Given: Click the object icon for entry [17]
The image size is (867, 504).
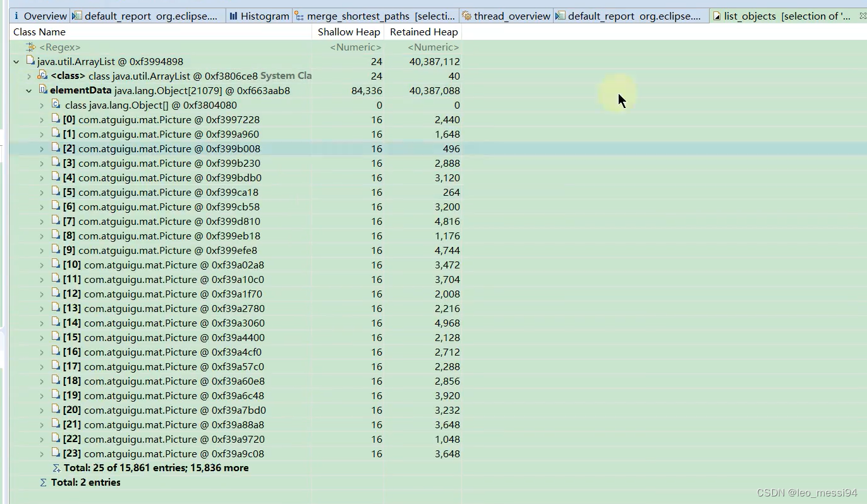Looking at the screenshot, I should pos(56,366).
